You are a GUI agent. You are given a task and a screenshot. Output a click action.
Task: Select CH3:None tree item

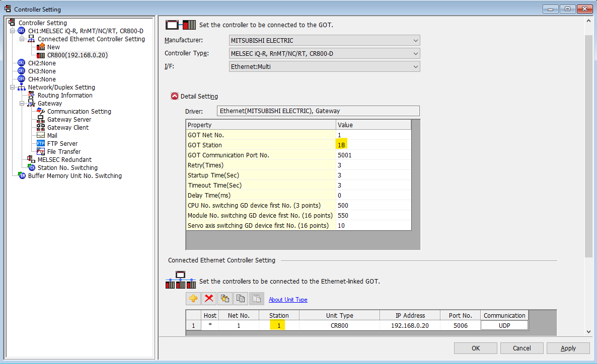click(x=42, y=71)
